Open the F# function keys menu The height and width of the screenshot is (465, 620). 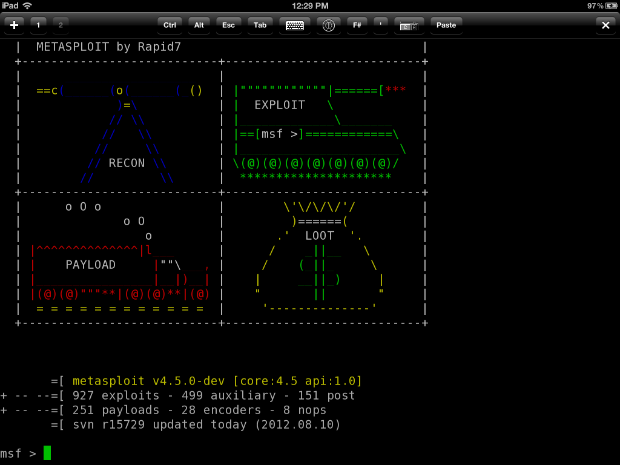tap(356, 24)
